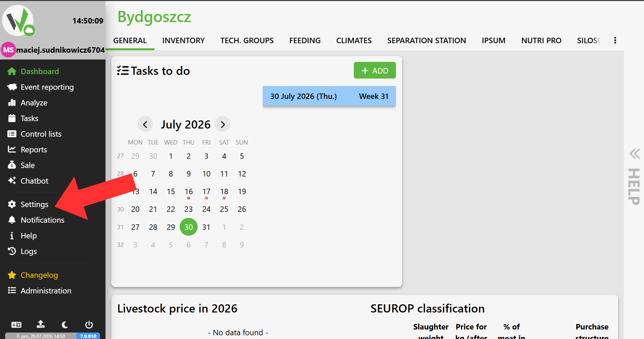Click the Help info icon
This screenshot has width=644, height=339.
point(12,236)
